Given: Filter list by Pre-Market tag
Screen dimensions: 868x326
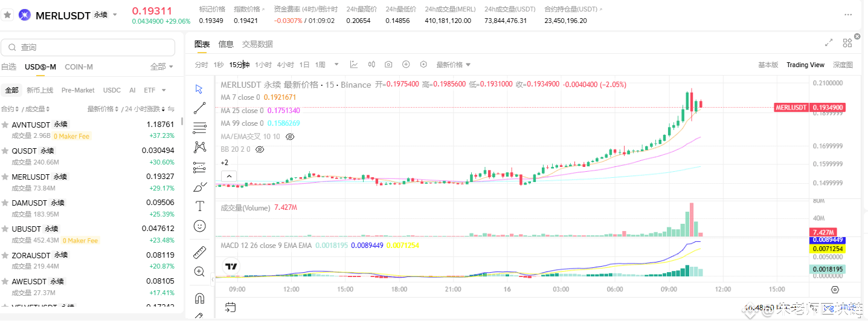Looking at the screenshot, I should [78, 90].
